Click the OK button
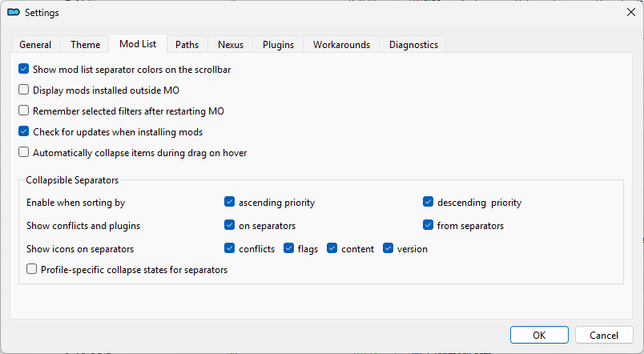 click(x=539, y=335)
